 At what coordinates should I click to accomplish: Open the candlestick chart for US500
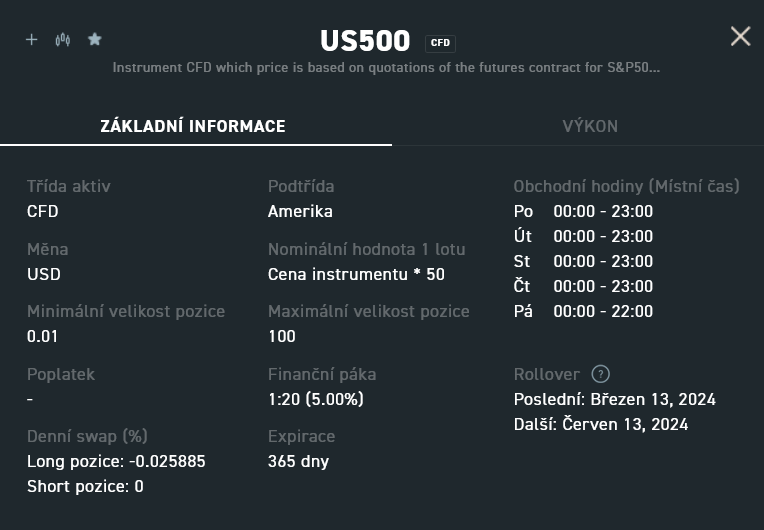(63, 40)
